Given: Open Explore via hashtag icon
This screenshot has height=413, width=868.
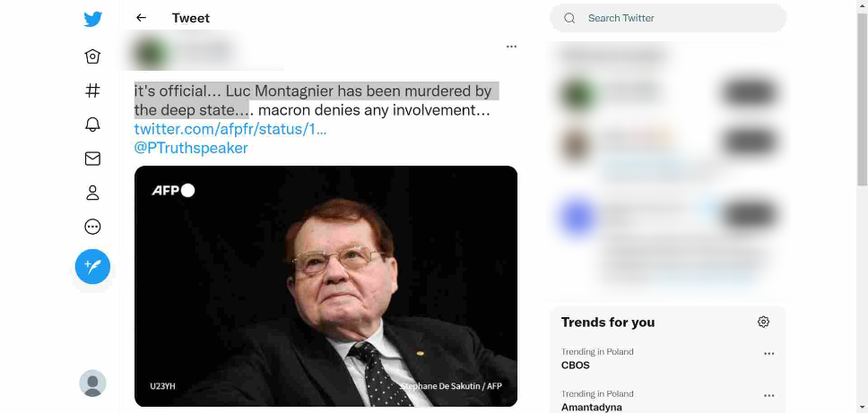Looking at the screenshot, I should coord(92,90).
